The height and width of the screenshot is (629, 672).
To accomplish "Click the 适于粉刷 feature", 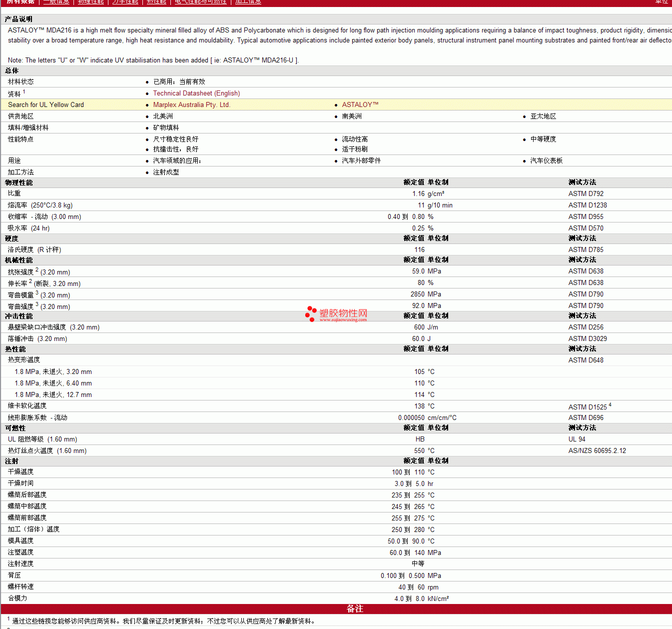I will (355, 149).
